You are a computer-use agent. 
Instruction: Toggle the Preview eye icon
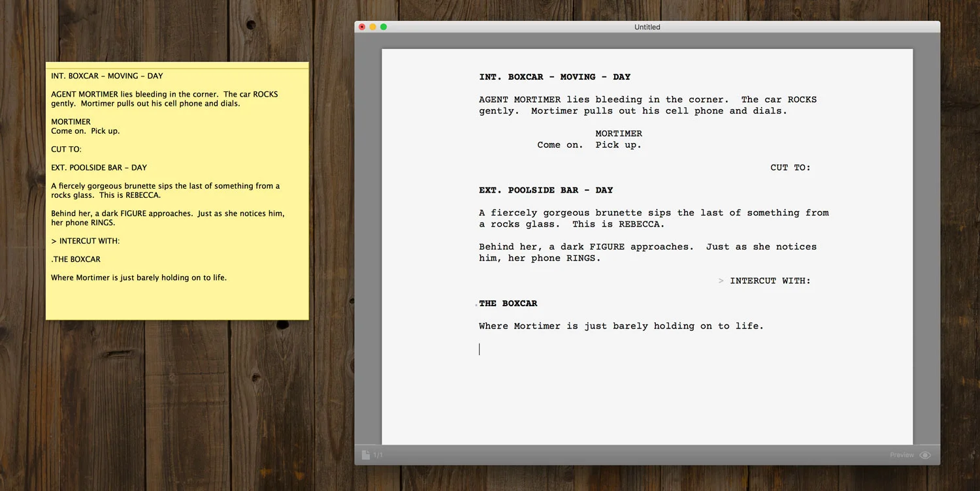click(925, 454)
